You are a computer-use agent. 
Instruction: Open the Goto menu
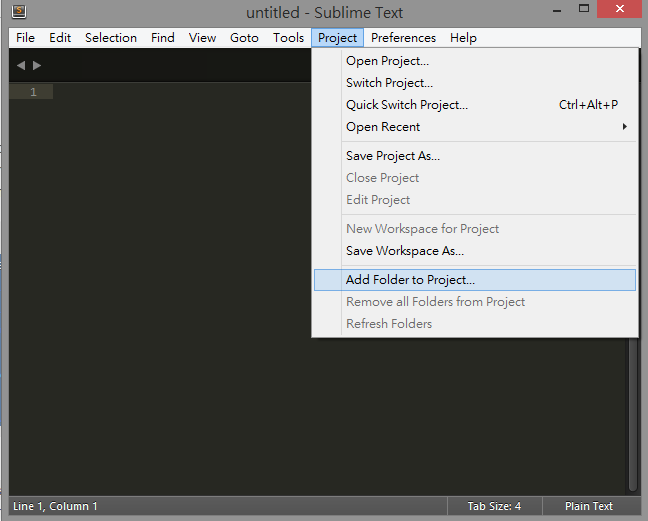244,38
